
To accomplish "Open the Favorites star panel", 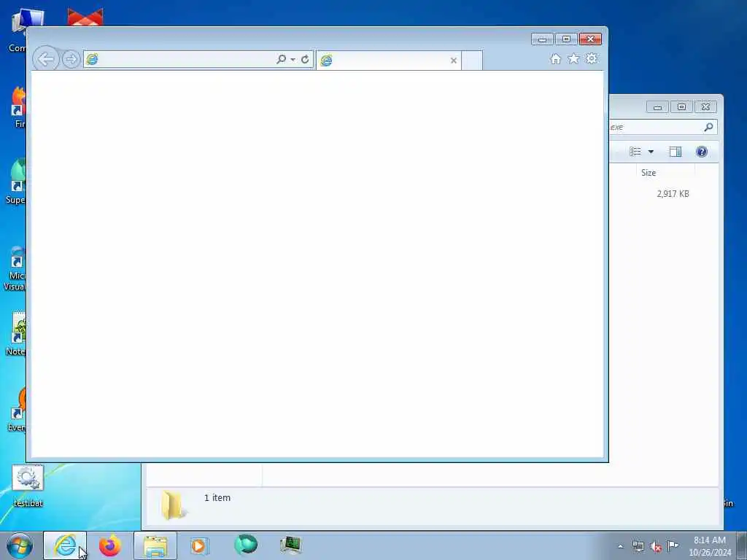I will click(573, 58).
